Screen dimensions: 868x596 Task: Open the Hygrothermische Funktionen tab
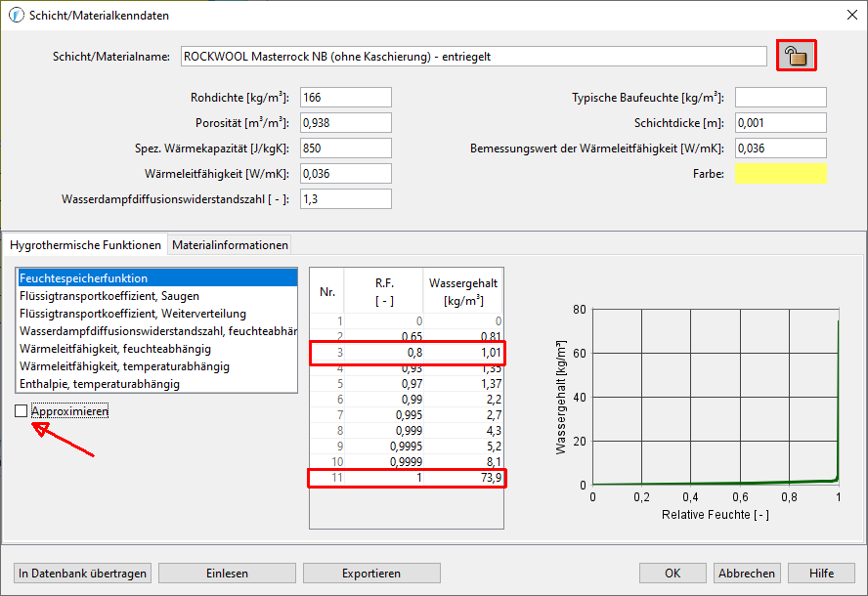point(85,245)
